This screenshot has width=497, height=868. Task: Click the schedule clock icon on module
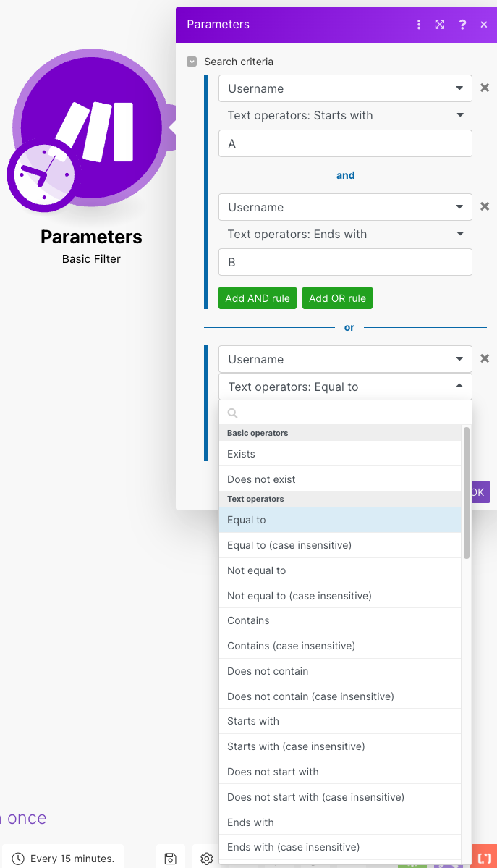(43, 175)
